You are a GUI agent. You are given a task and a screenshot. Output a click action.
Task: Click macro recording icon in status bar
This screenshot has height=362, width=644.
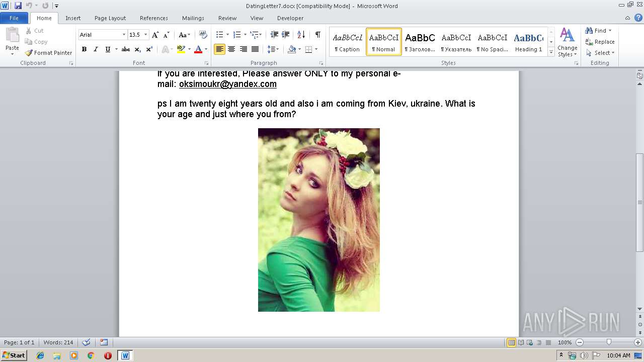coord(104,342)
